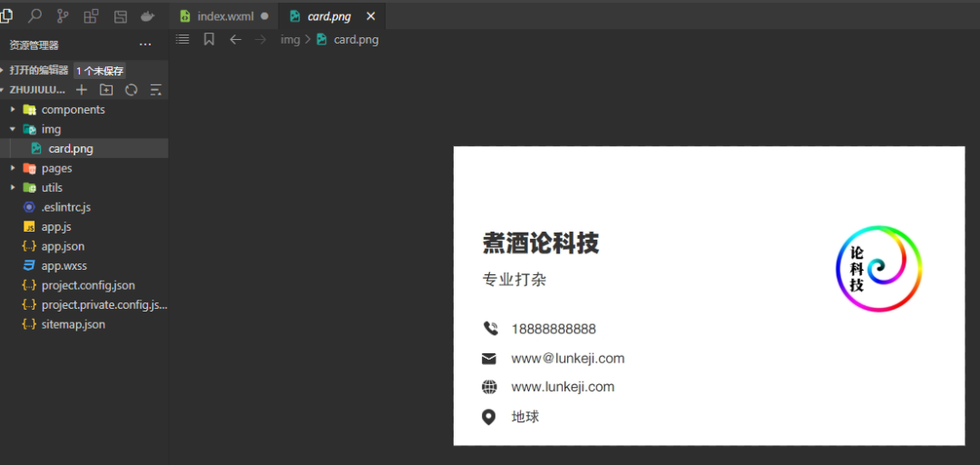Open the Extensions blocks icon
This screenshot has height=465, width=980.
[92, 16]
